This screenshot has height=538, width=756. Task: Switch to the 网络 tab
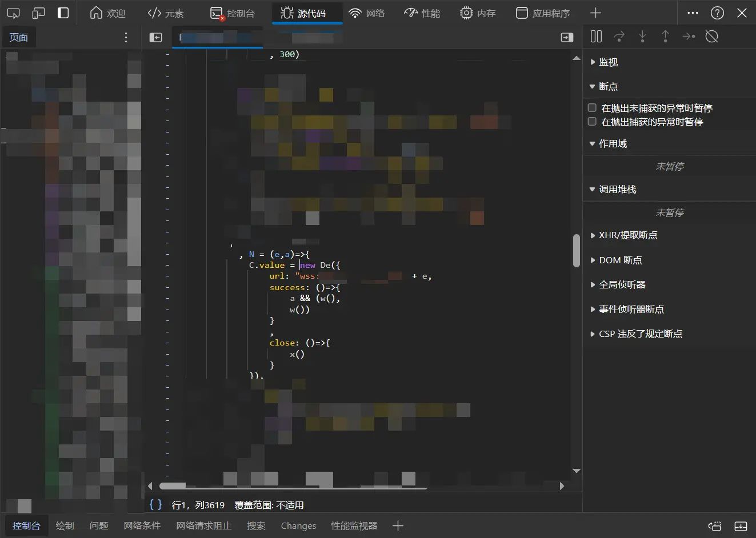[x=366, y=13]
